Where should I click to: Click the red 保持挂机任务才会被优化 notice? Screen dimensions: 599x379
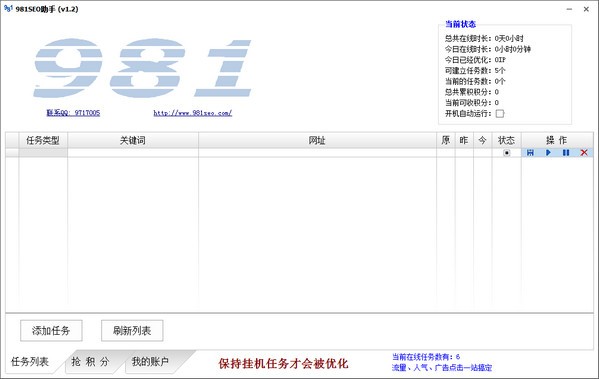[x=283, y=363]
